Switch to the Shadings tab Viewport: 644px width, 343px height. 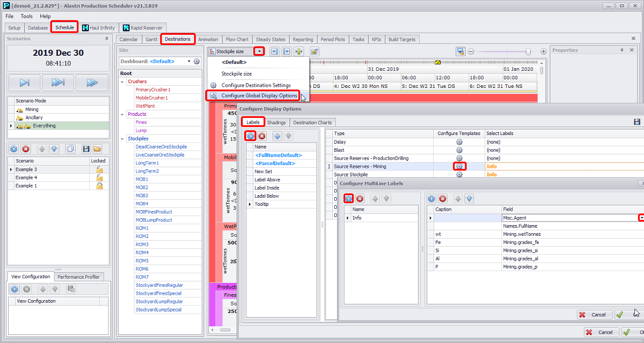[276, 123]
